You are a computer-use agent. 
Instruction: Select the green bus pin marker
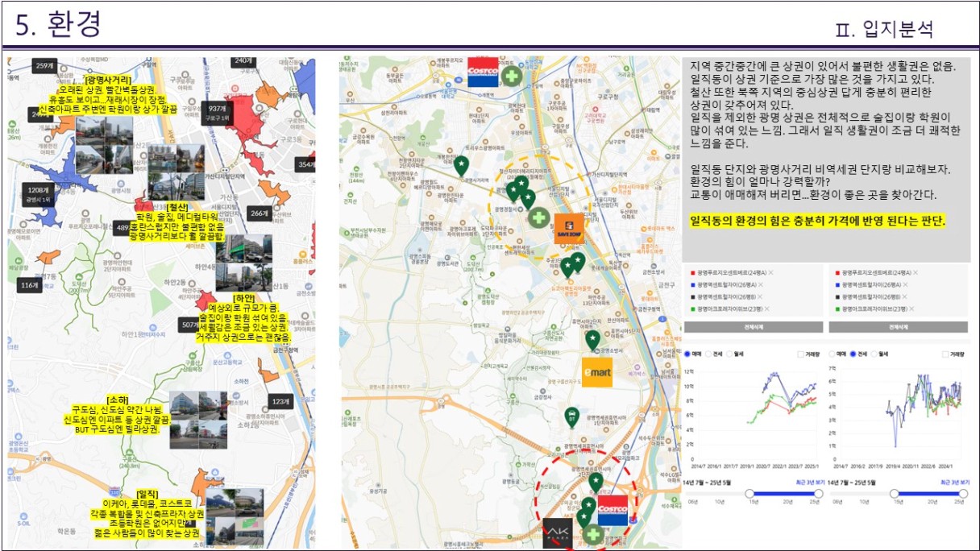pyautogui.click(x=571, y=417)
